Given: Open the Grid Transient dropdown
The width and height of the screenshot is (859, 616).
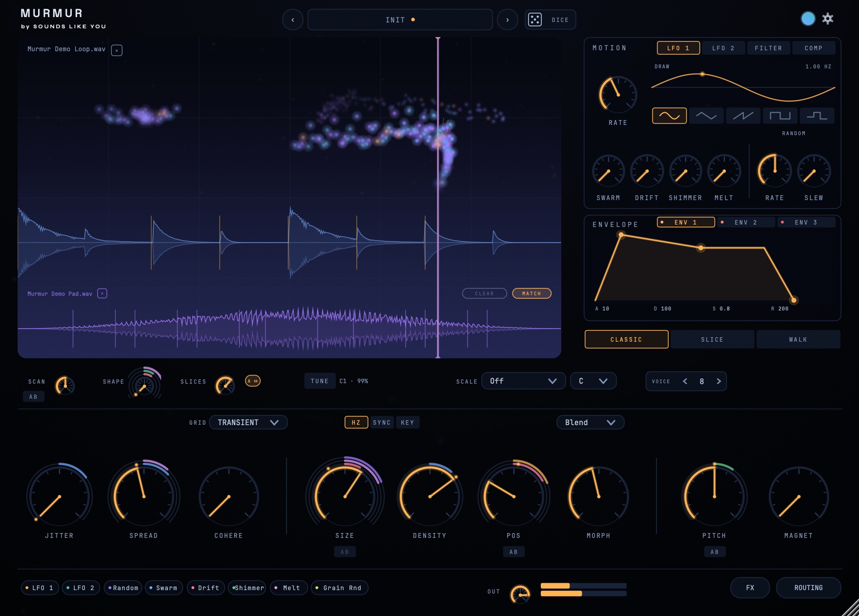Looking at the screenshot, I should (x=248, y=422).
